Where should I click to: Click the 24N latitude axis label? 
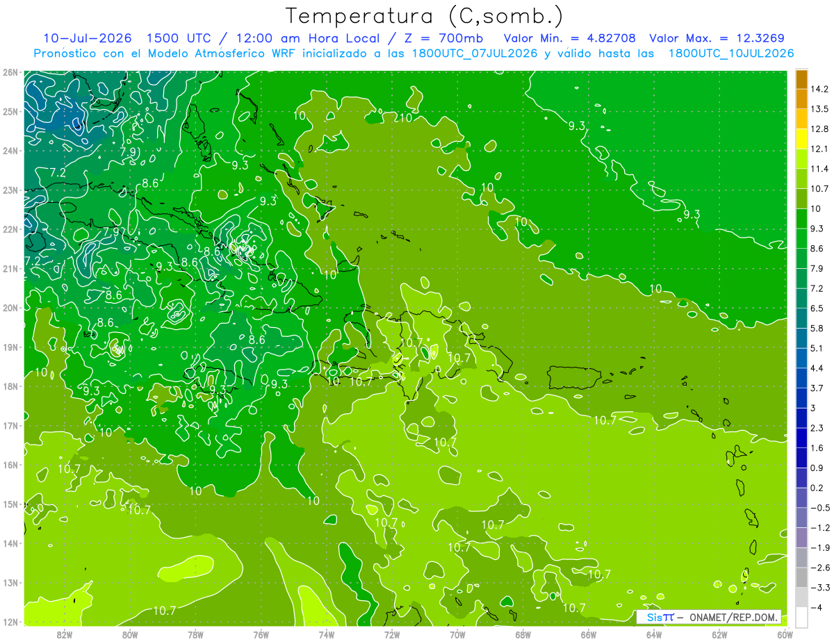(10, 151)
